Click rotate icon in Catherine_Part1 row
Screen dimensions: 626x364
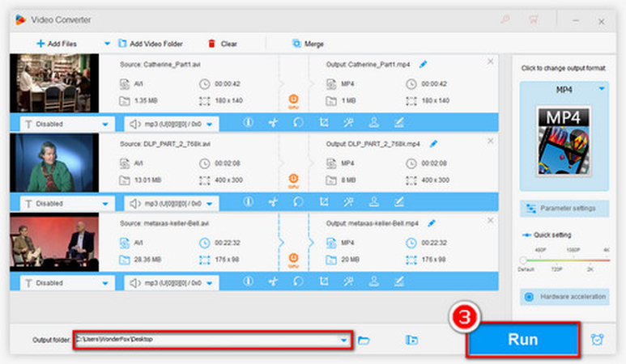pos(298,122)
